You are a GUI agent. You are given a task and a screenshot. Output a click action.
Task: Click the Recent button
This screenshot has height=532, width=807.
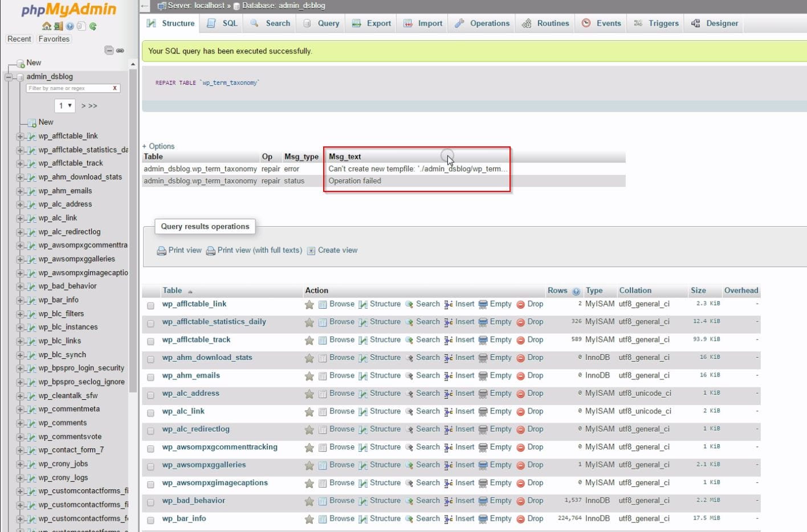19,39
